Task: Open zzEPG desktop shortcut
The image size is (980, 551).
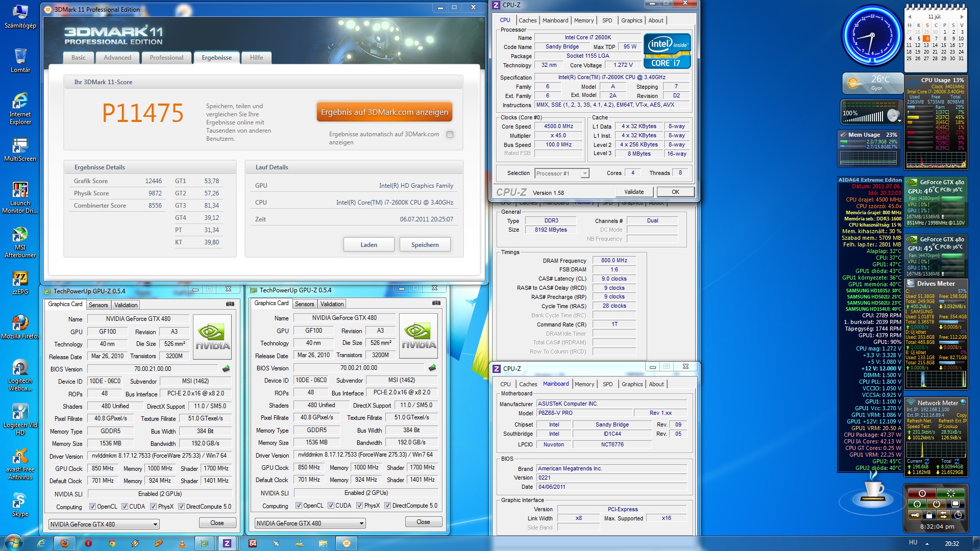Action: [x=20, y=279]
